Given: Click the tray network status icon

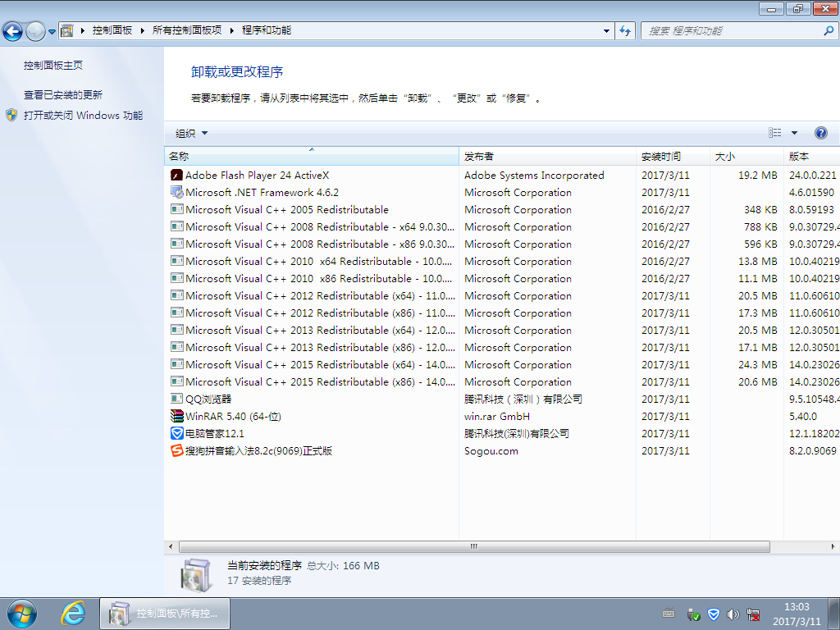Looking at the screenshot, I should [753, 614].
